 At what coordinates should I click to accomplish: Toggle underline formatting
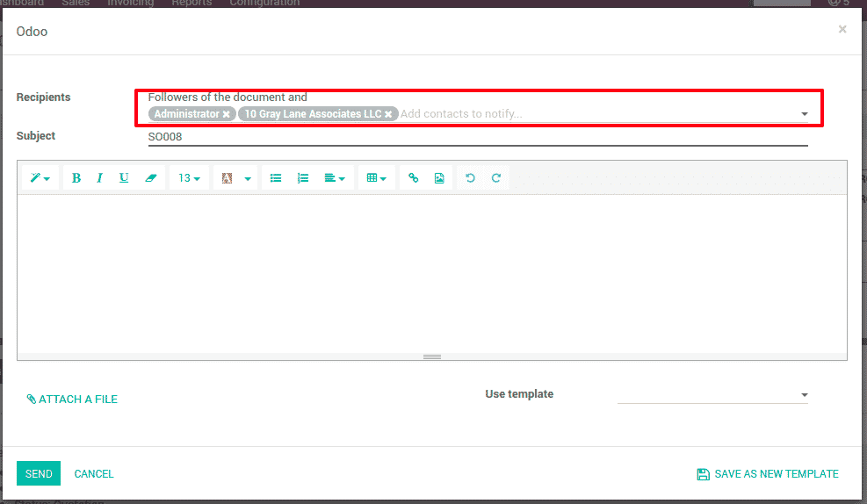click(x=124, y=178)
